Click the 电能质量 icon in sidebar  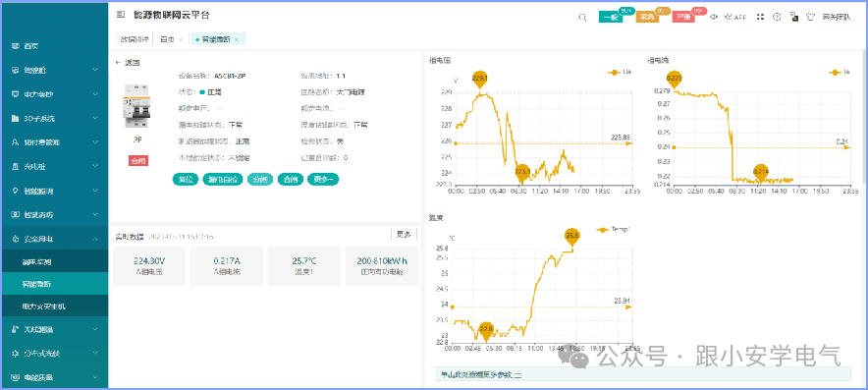tap(15, 377)
